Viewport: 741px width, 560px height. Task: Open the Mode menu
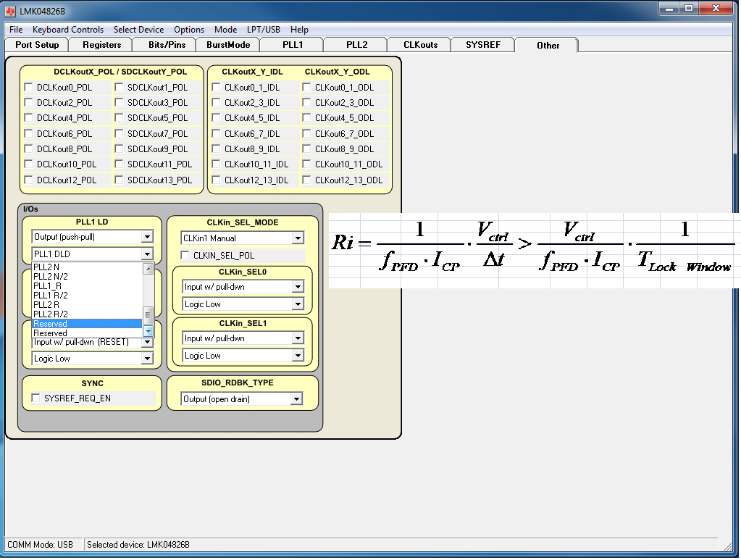pos(225,29)
